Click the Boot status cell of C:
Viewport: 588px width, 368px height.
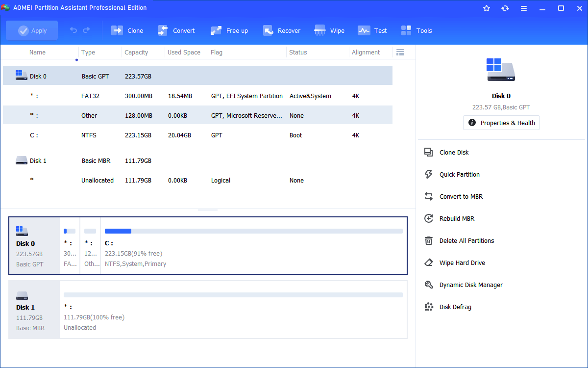point(295,135)
